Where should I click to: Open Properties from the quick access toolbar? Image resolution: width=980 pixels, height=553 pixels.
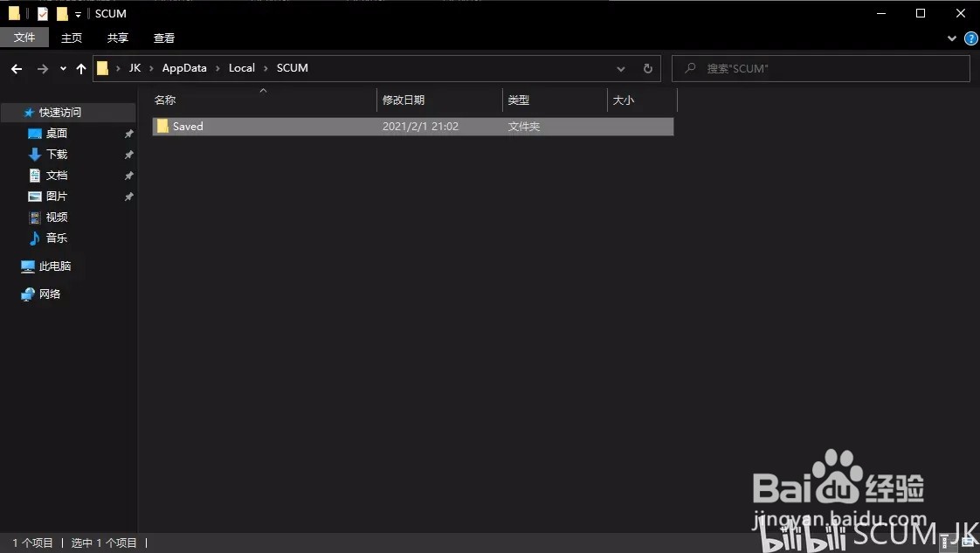(x=43, y=13)
